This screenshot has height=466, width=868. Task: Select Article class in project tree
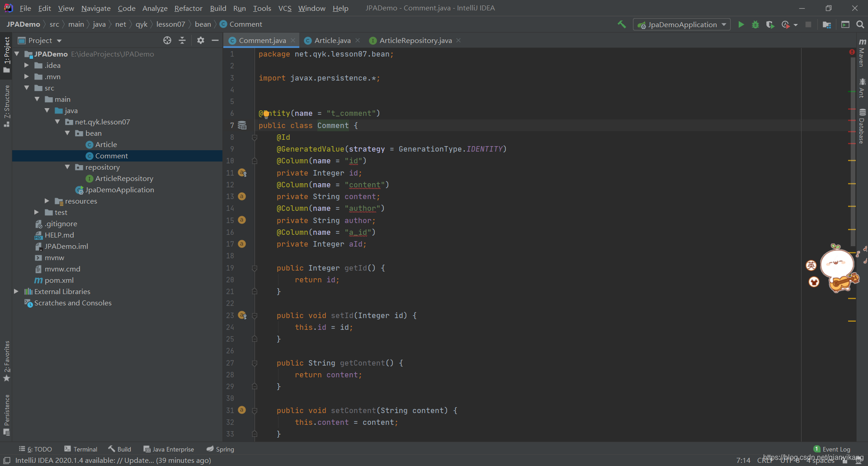pos(106,144)
